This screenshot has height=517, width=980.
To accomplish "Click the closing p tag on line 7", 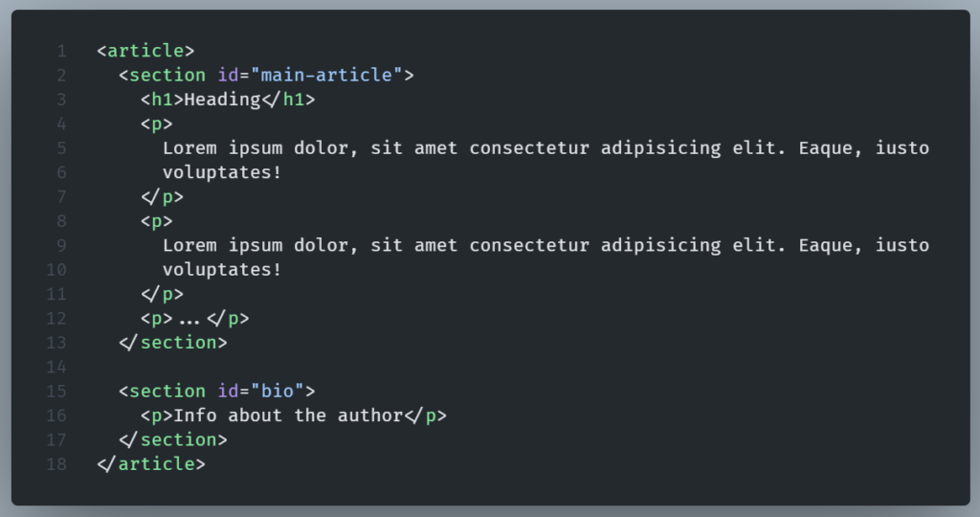I will point(162,197).
